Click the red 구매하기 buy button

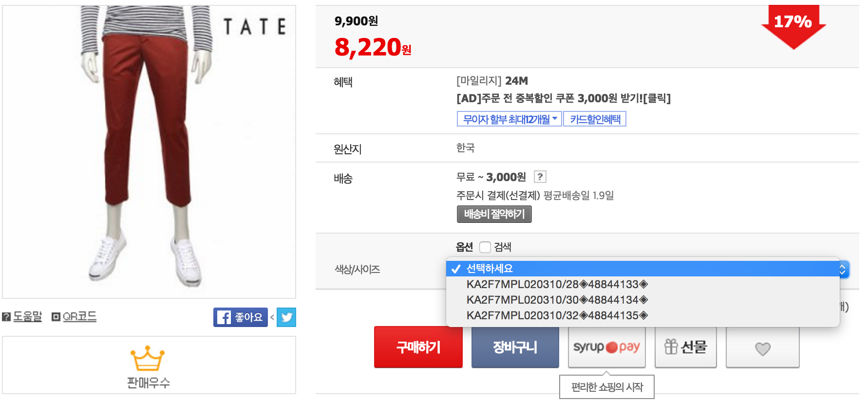418,347
